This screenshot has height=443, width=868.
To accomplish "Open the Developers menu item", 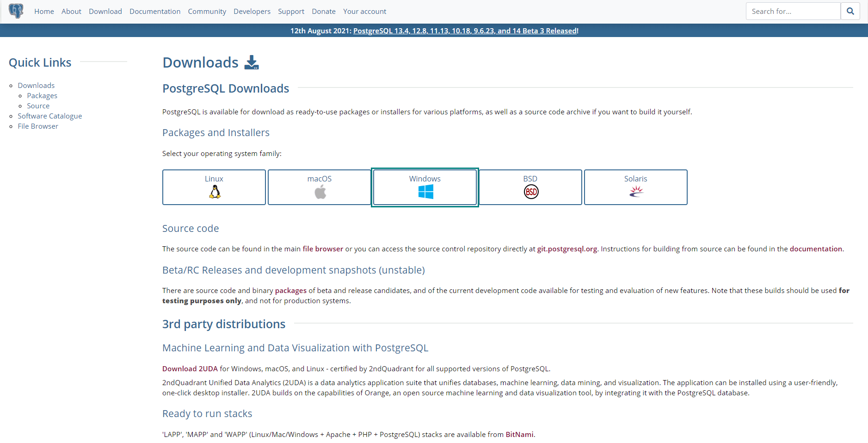I will [x=252, y=12].
